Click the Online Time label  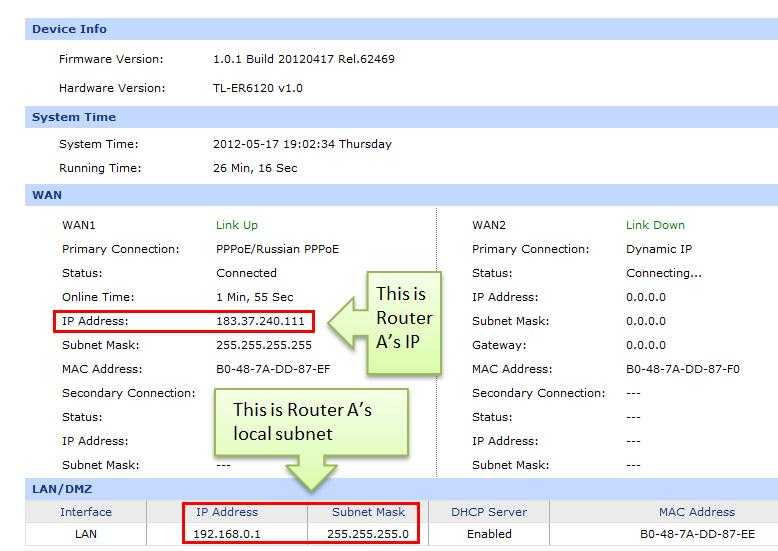click(x=98, y=297)
